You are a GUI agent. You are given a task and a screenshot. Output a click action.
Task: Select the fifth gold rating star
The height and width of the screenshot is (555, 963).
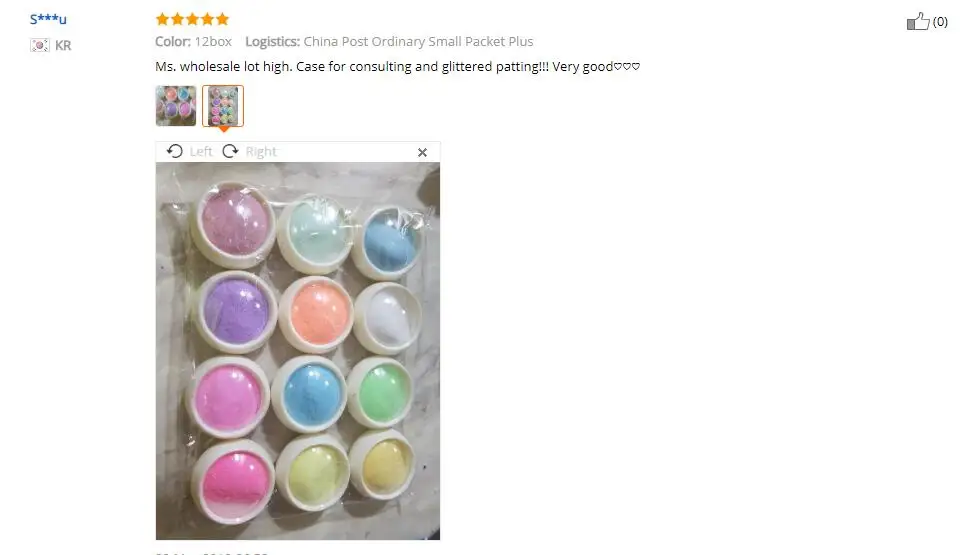222,19
